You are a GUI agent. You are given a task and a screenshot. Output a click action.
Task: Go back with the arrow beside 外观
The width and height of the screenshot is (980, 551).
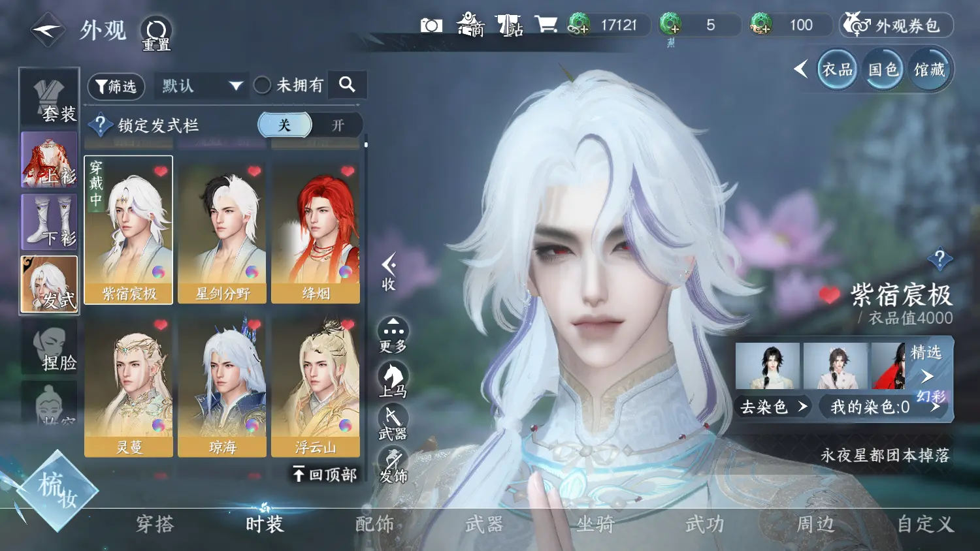click(47, 30)
